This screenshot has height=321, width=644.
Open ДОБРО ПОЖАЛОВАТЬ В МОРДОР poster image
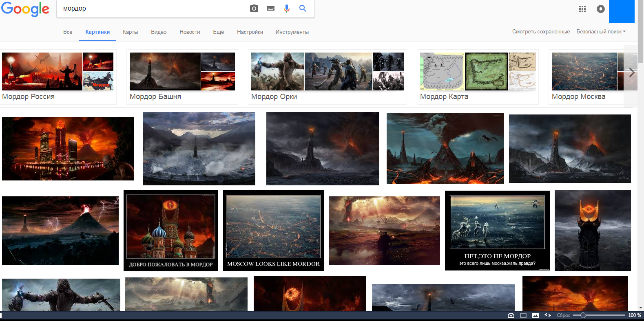coord(171,231)
